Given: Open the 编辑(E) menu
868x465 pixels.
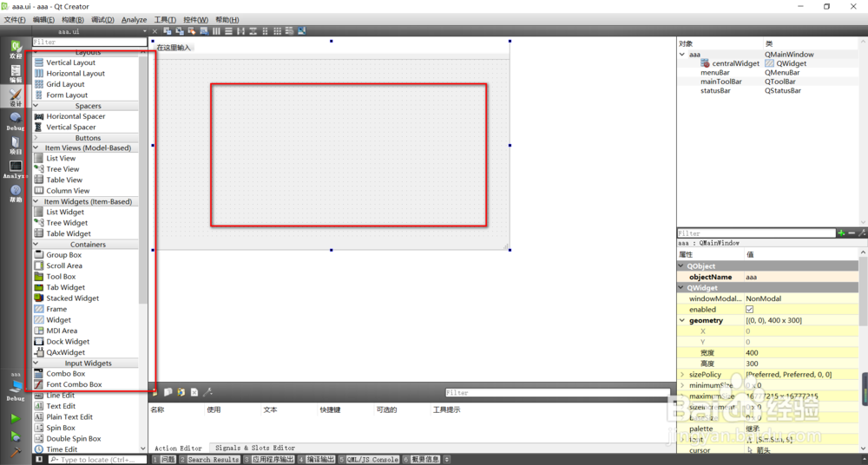Looking at the screenshot, I should (43, 19).
